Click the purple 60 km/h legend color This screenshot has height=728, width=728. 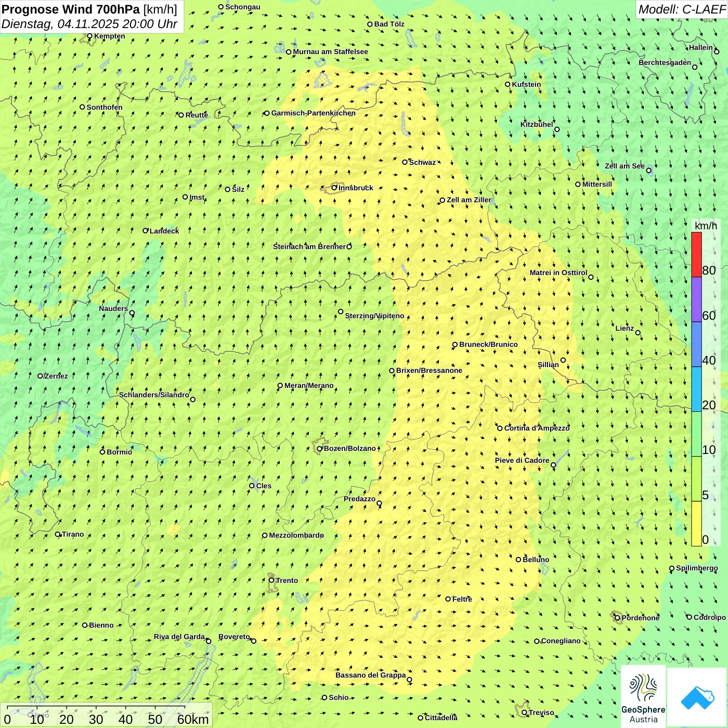pos(696,300)
